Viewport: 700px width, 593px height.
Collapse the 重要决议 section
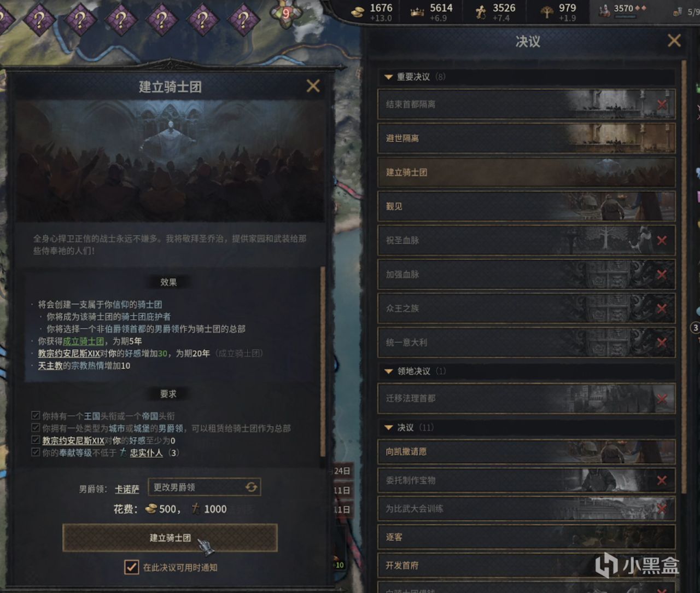[x=388, y=77]
